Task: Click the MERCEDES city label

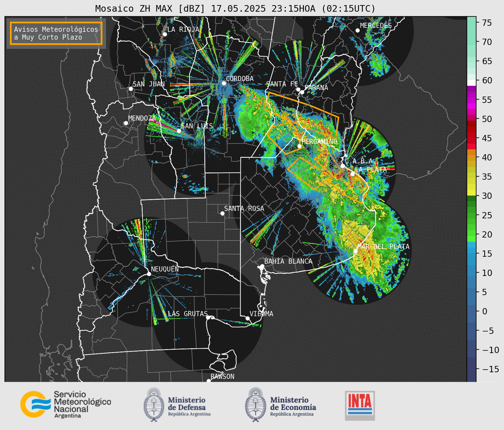Action: point(376,25)
